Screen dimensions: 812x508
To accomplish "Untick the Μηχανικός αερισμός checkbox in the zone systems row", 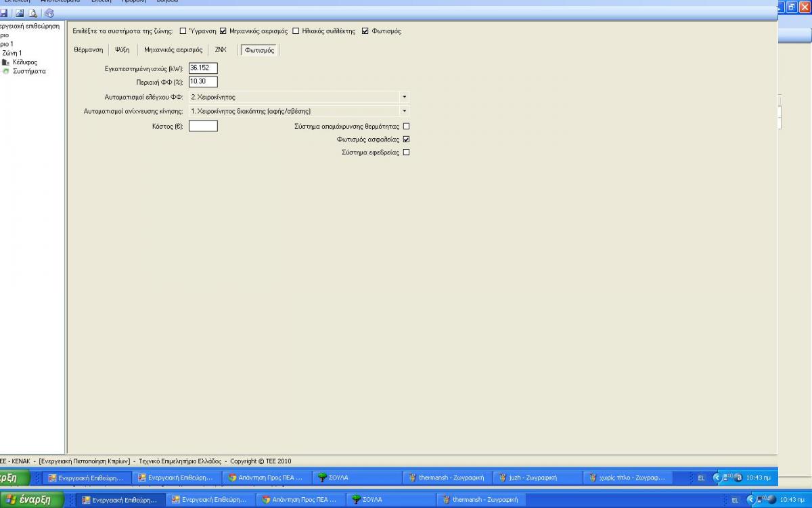I will [223, 31].
